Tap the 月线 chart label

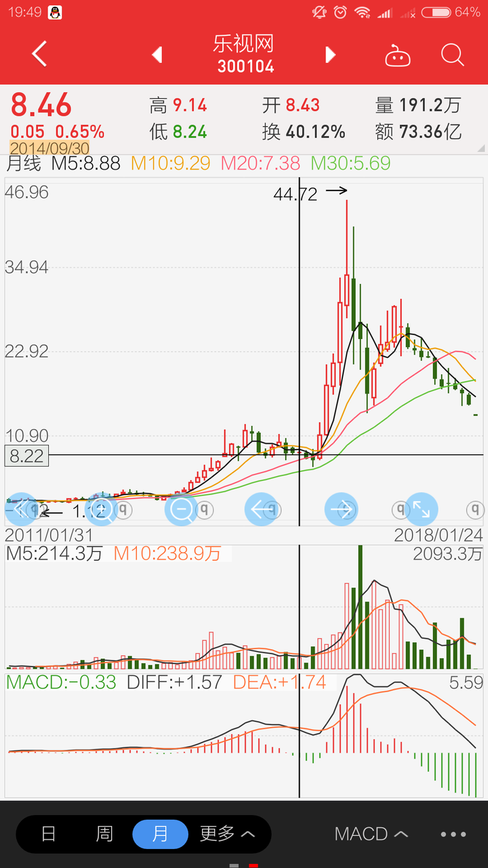click(x=24, y=163)
